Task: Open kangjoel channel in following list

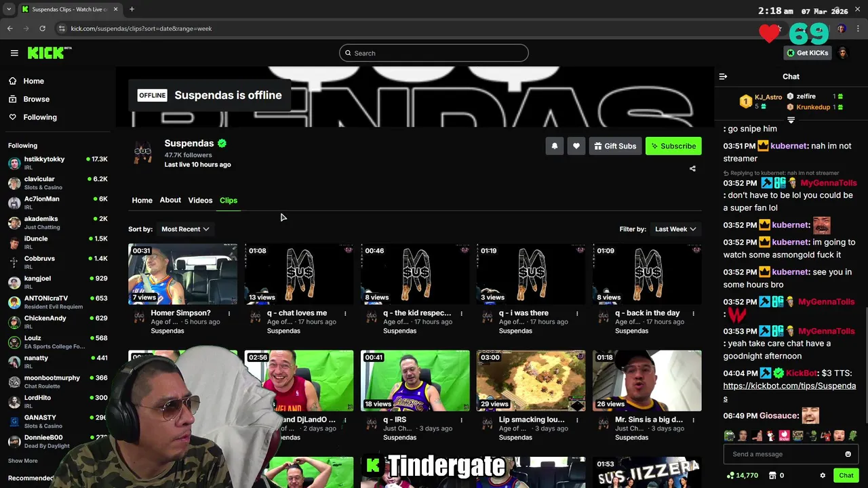Action: [x=58, y=282]
